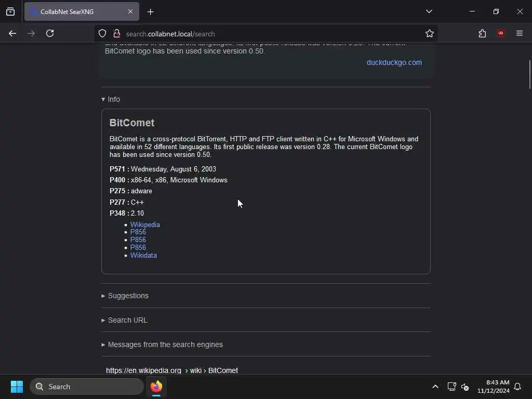Click the forward navigation arrow
The width and height of the screenshot is (532, 399).
31,33
